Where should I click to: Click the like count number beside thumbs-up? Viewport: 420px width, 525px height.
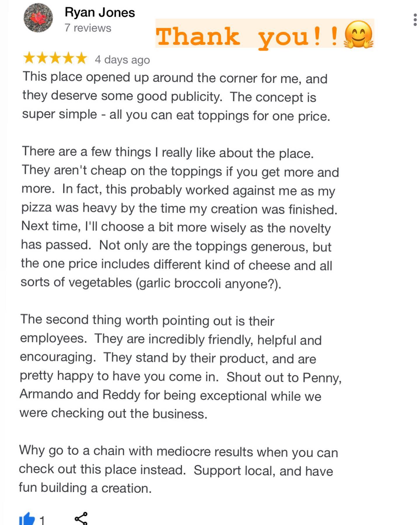42,520
